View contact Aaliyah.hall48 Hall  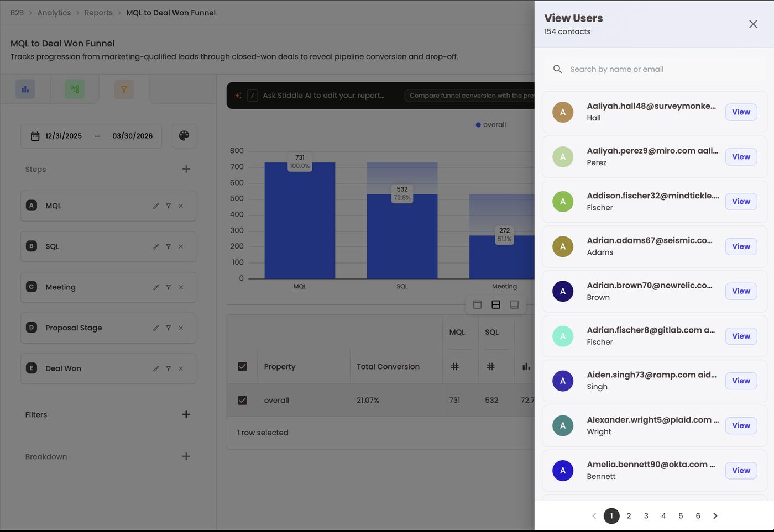pos(741,112)
